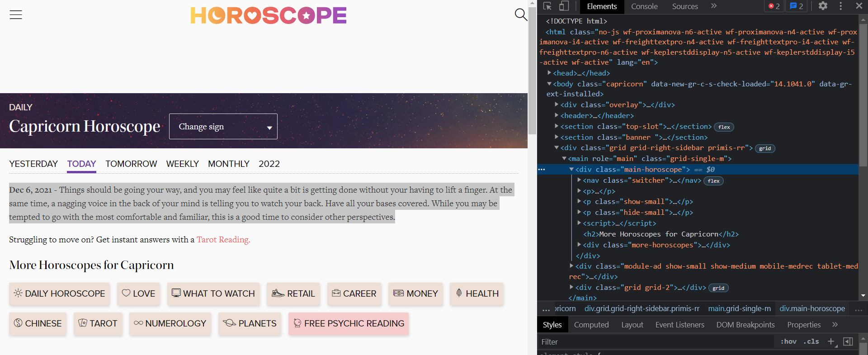Close the DevTools panel

tap(859, 6)
